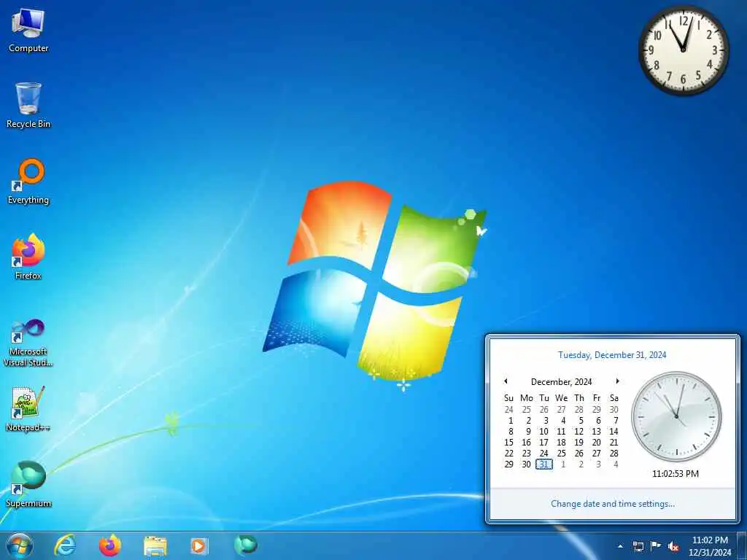Select greyed November 30 in calendar
The image size is (747, 560).
click(x=614, y=410)
